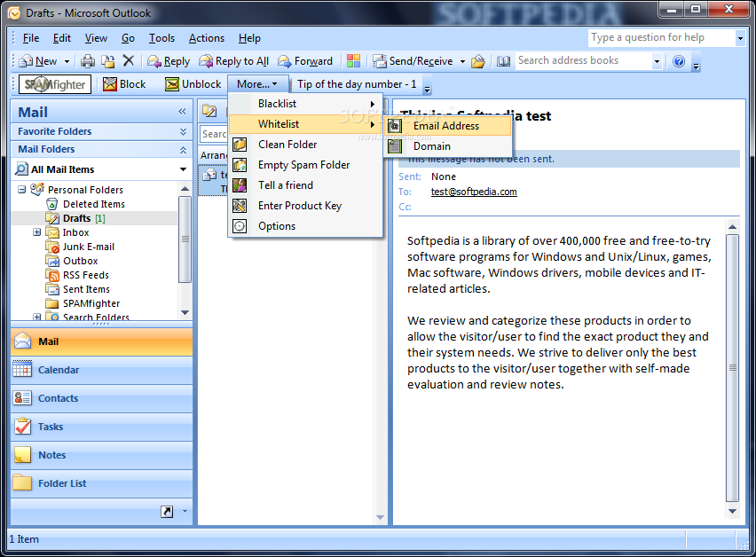Click the Type a question for help box
The image size is (756, 557).
(661, 37)
